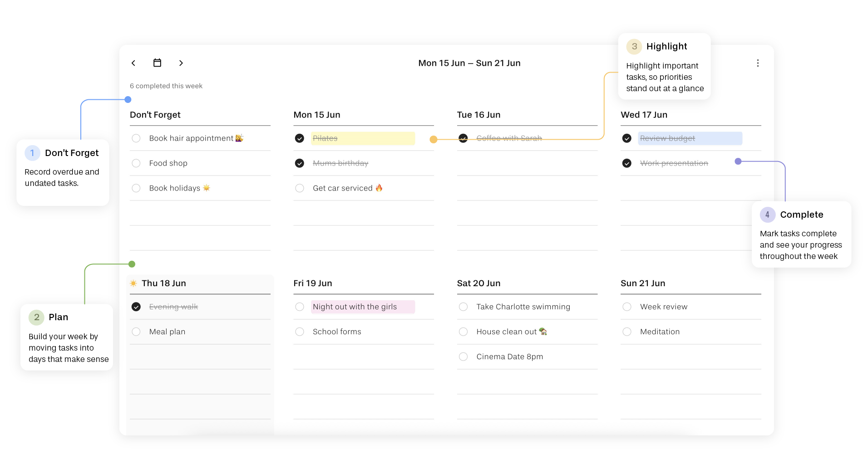This screenshot has width=868, height=454.
Task: Click the Coffee with Sarah task text
Action: tap(509, 138)
